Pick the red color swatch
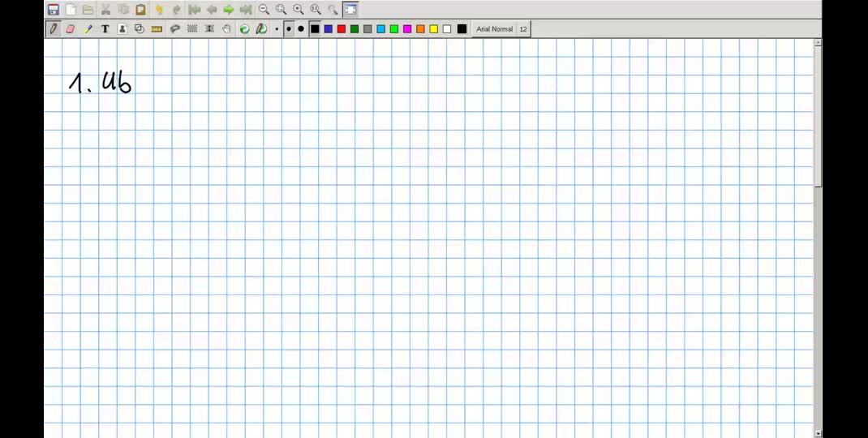The height and width of the screenshot is (438, 868). [342, 28]
